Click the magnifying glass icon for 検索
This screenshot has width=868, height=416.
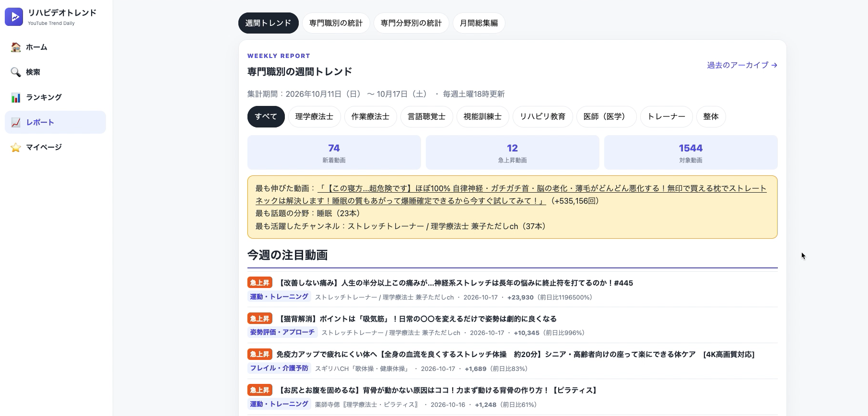16,72
